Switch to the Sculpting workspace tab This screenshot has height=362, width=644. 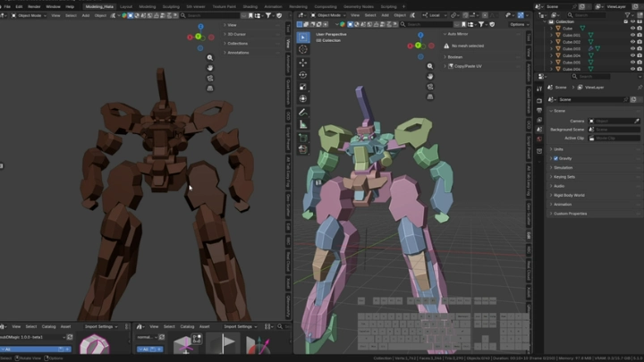[171, 6]
